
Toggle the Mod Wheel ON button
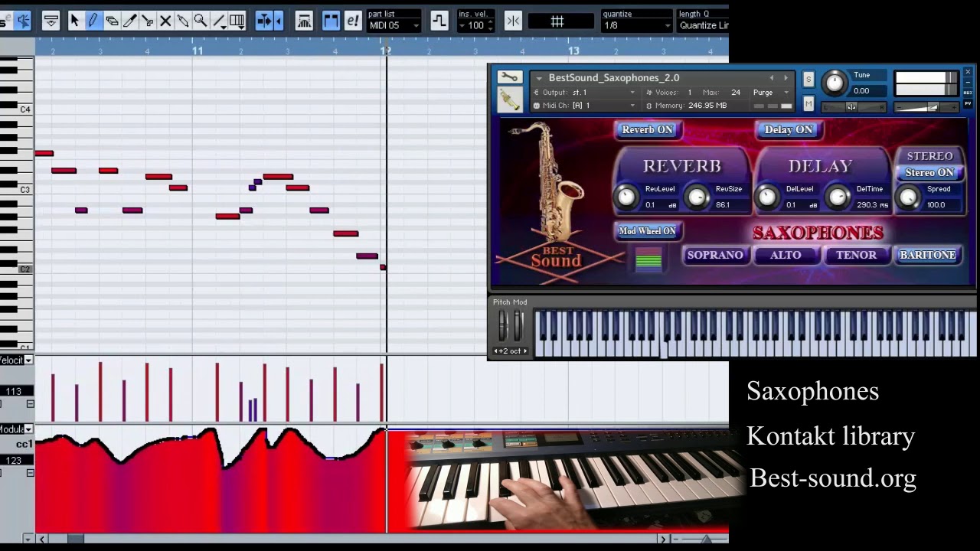pos(648,231)
